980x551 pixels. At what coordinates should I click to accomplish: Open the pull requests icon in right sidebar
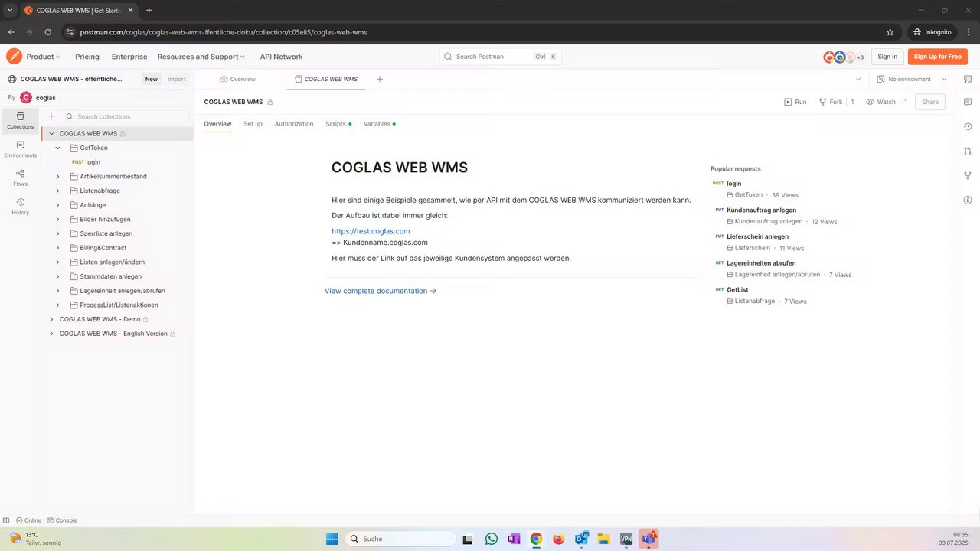pos(968,151)
